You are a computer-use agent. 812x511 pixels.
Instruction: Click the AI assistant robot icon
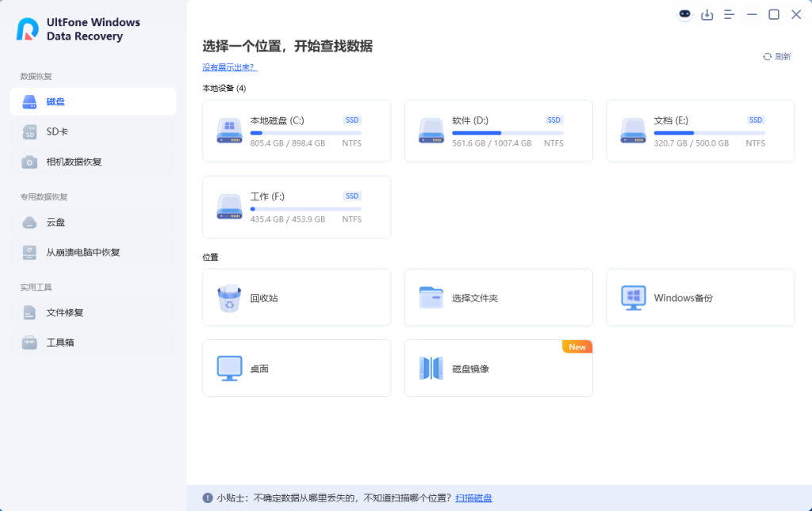pyautogui.click(x=684, y=14)
